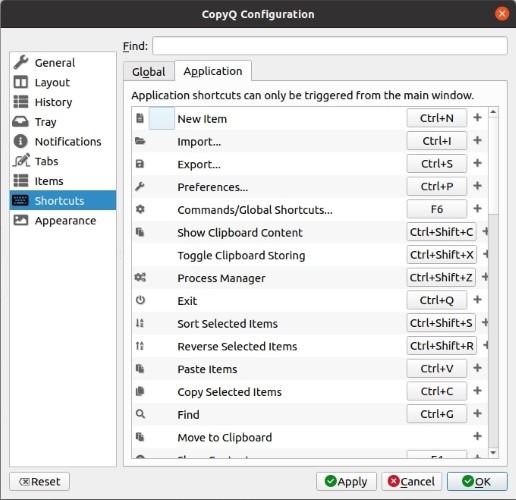Click the Exit power icon

click(140, 300)
